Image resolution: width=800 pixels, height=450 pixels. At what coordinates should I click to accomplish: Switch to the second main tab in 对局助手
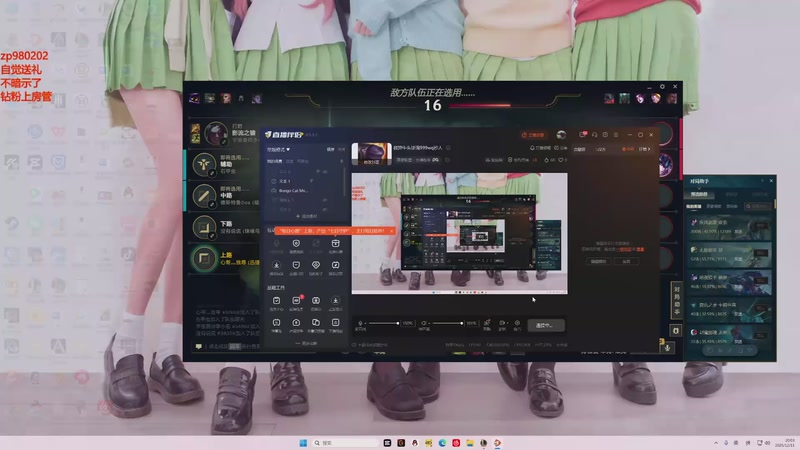[x=732, y=194]
